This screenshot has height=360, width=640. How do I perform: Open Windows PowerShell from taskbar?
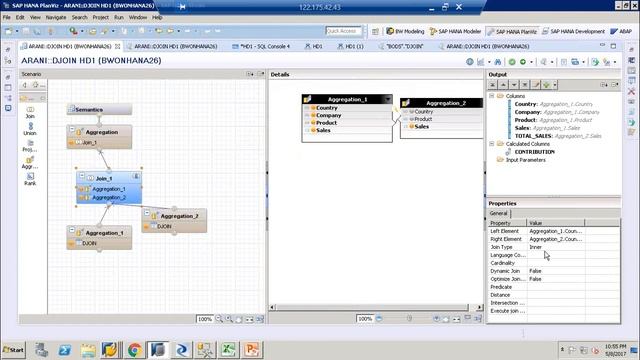pyautogui.click(x=64, y=350)
